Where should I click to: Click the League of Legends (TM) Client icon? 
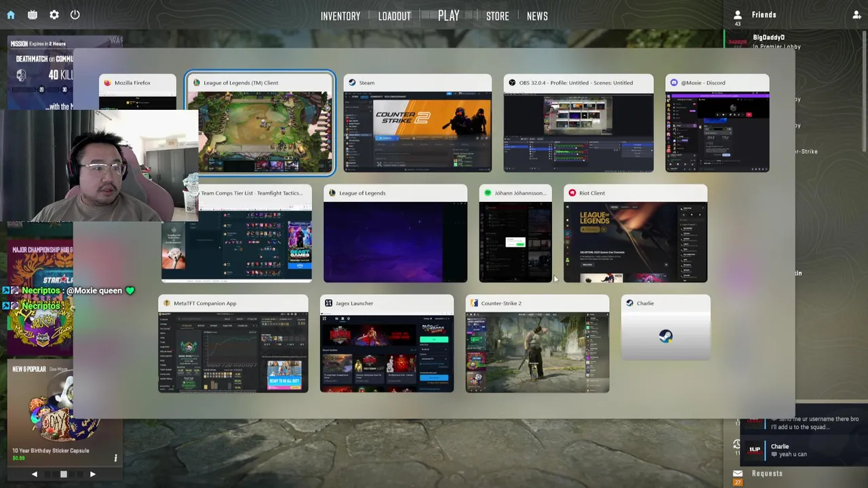click(x=197, y=83)
